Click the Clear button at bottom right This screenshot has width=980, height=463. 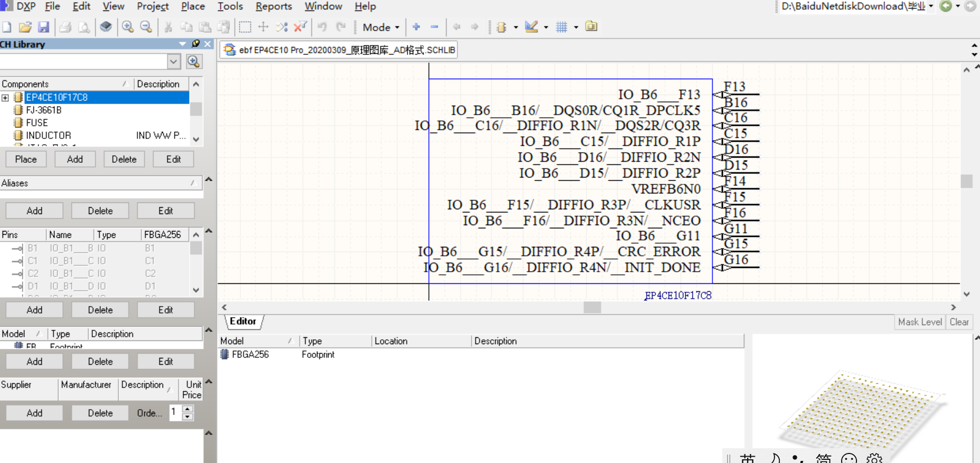tap(959, 322)
